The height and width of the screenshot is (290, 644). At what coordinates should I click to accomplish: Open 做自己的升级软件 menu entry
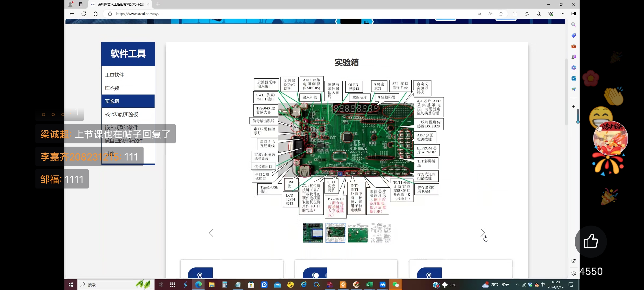point(124,140)
